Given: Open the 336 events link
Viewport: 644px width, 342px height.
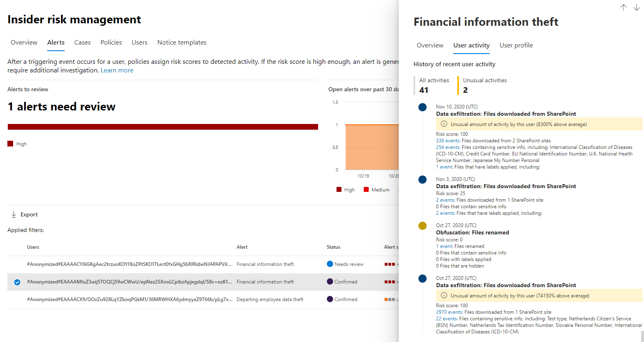Looking at the screenshot, I should click(448, 141).
